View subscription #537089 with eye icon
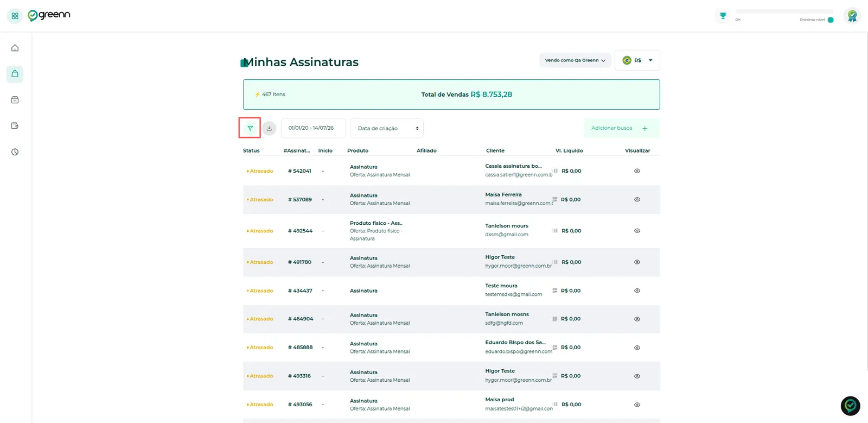Screen dimensions: 868x423 [x=637, y=200]
